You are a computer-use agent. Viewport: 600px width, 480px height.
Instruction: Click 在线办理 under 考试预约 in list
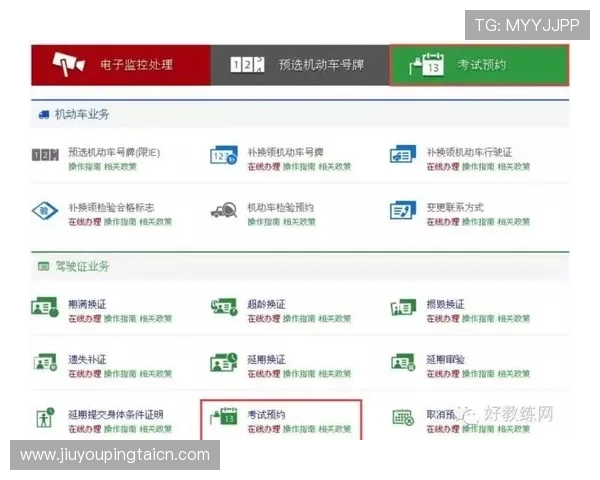[264, 429]
